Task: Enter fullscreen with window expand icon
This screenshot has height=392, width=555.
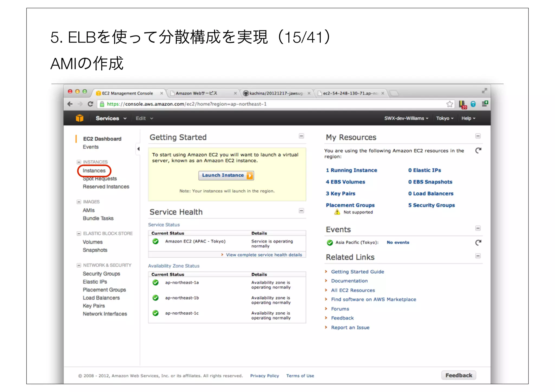Action: coord(484,91)
